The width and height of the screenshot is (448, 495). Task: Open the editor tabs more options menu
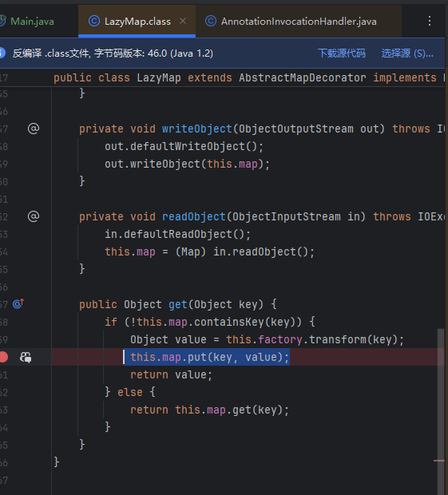pos(430,21)
